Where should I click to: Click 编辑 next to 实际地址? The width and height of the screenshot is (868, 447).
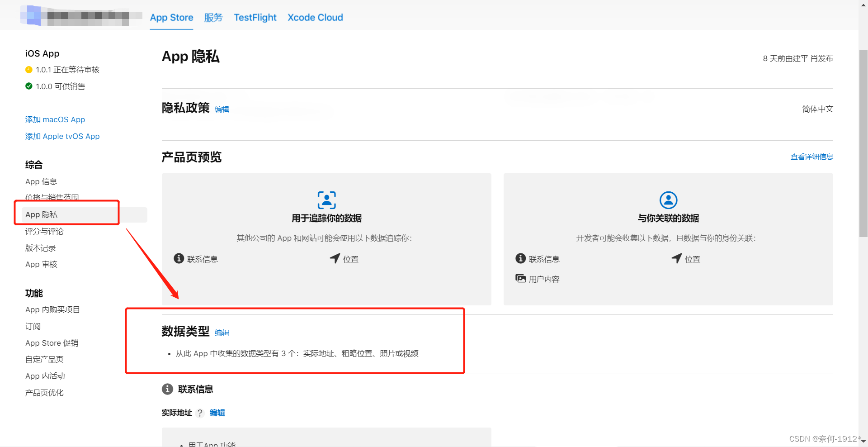pos(217,413)
